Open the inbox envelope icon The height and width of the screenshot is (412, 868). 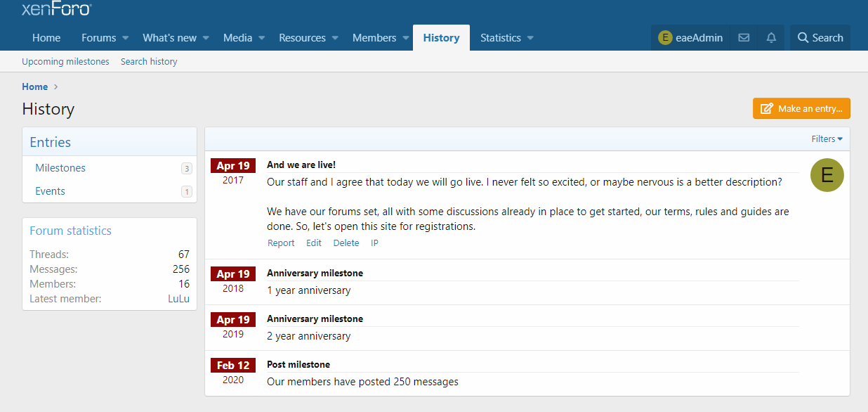coord(744,38)
